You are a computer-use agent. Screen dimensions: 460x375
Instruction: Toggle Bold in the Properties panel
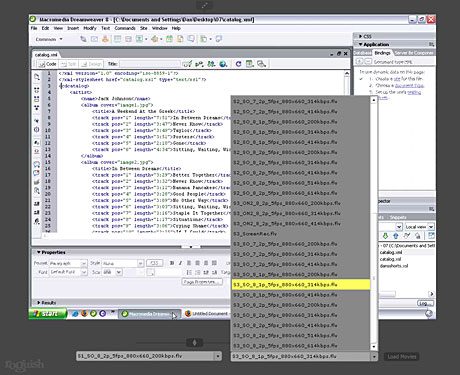(172, 263)
